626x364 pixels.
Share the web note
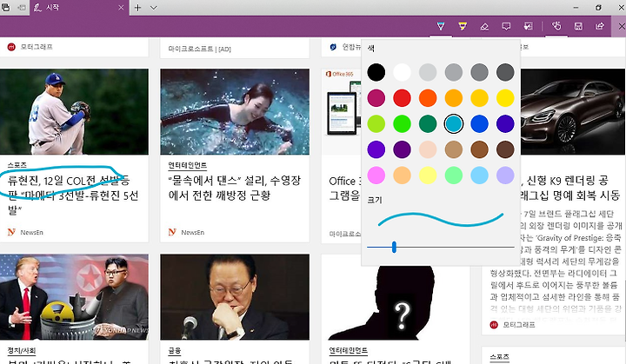[x=600, y=26]
